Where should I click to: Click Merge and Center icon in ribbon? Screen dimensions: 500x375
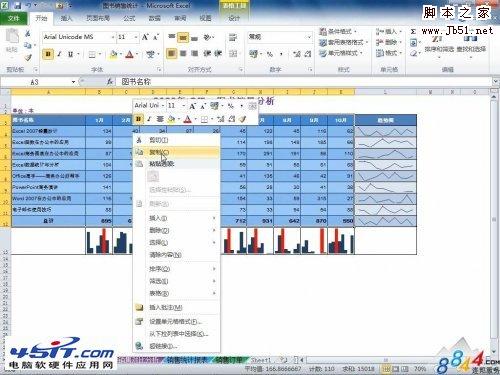(x=233, y=54)
